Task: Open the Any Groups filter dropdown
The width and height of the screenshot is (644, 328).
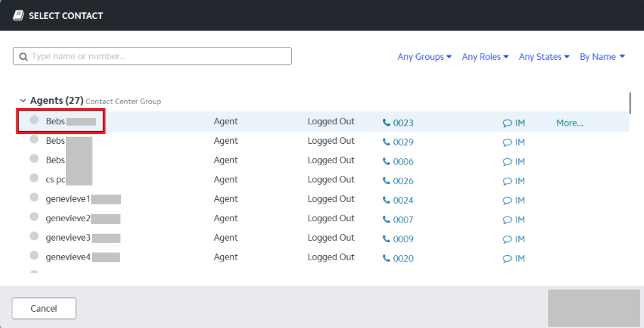Action: (x=425, y=57)
